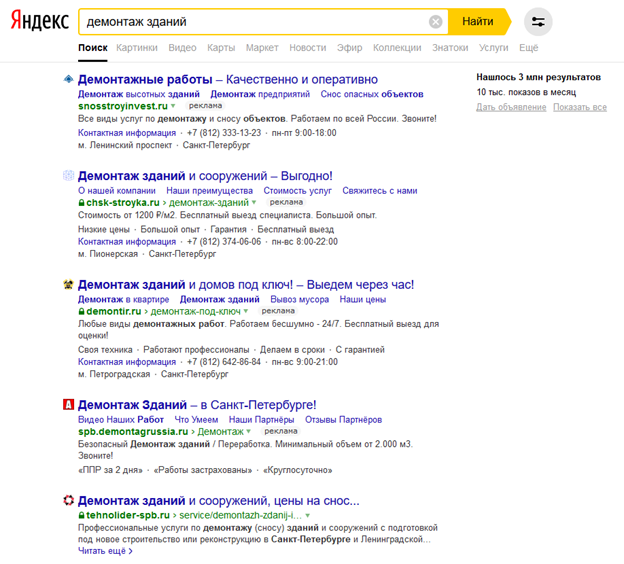Expand 'Читать ещё' snippet
The width and height of the screenshot is (624, 564).
105,551
